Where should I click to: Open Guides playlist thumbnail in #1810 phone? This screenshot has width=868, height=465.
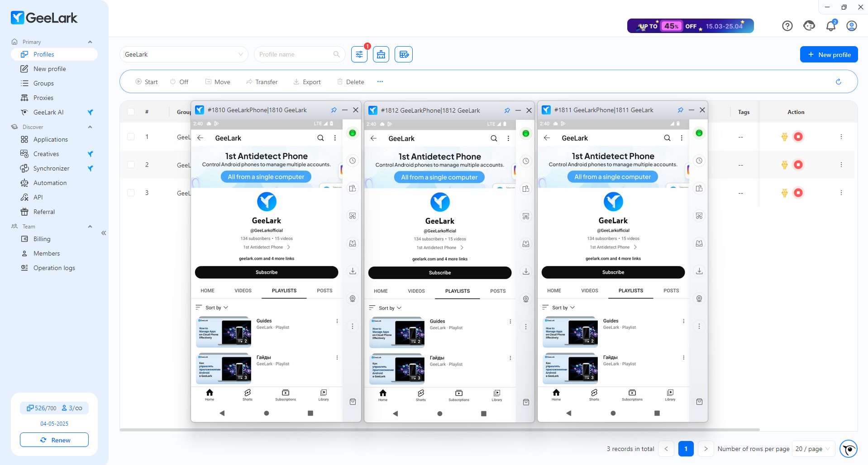tap(224, 332)
